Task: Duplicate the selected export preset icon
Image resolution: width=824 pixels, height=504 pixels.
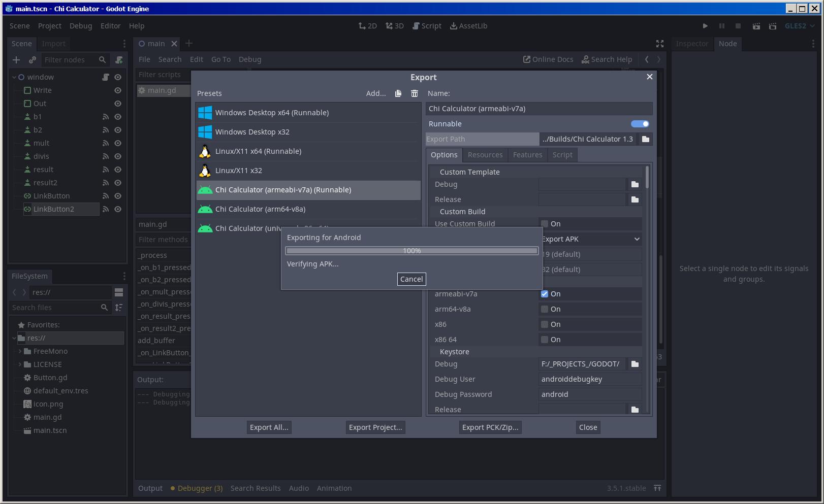Action: click(x=398, y=93)
